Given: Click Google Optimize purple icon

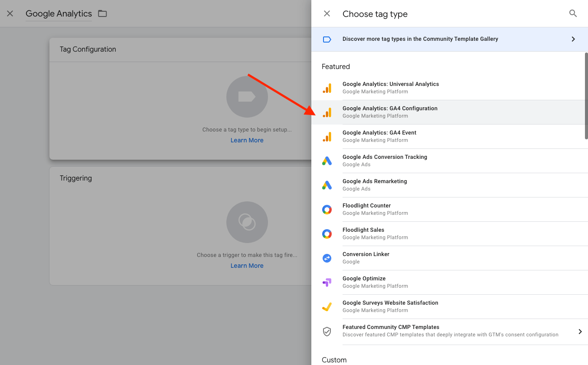Looking at the screenshot, I should pos(327,283).
